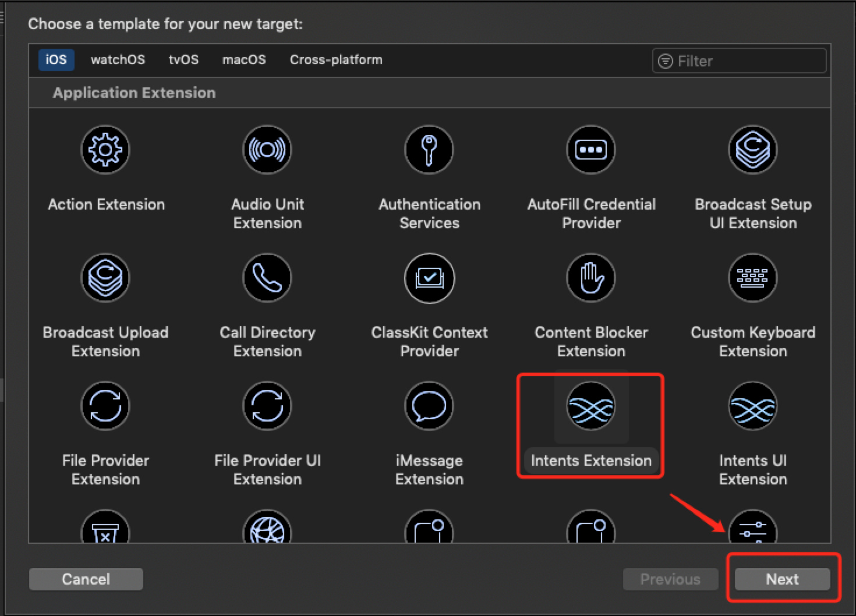Pick the Authentication Services key icon
Image resolution: width=856 pixels, height=616 pixels.
(x=429, y=150)
